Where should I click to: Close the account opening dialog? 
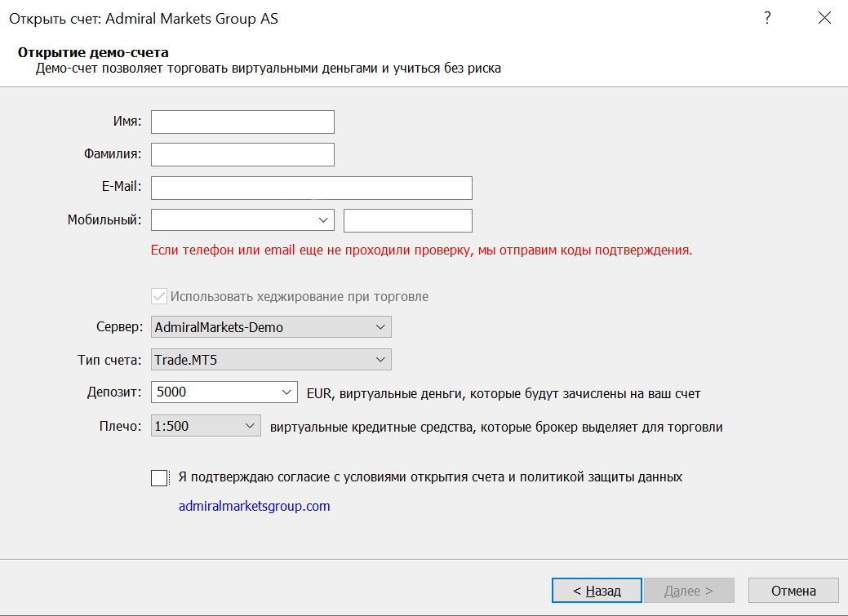pyautogui.click(x=824, y=19)
